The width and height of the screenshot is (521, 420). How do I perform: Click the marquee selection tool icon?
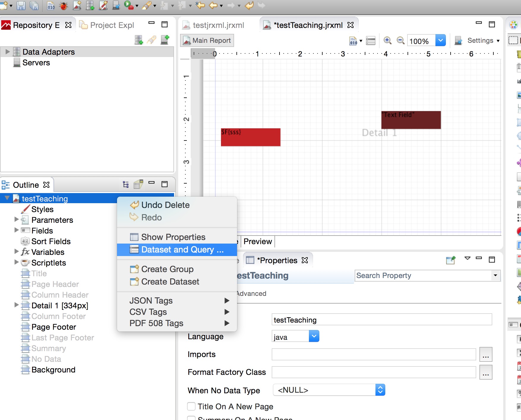point(513,40)
